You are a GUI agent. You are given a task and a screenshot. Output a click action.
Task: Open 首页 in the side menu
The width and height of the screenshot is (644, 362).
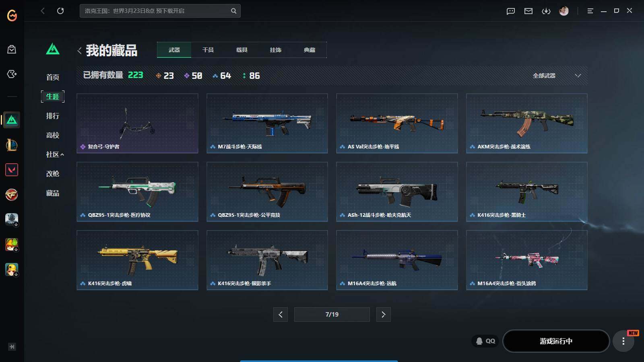point(53,77)
